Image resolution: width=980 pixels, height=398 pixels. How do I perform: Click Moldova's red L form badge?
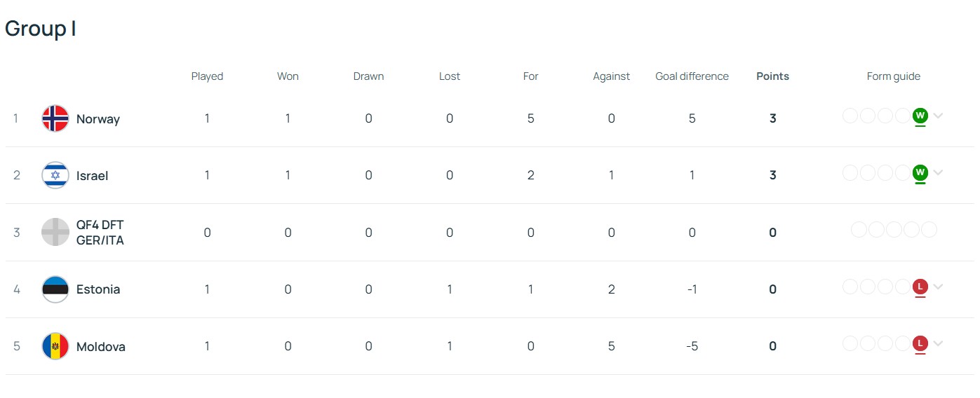click(920, 343)
